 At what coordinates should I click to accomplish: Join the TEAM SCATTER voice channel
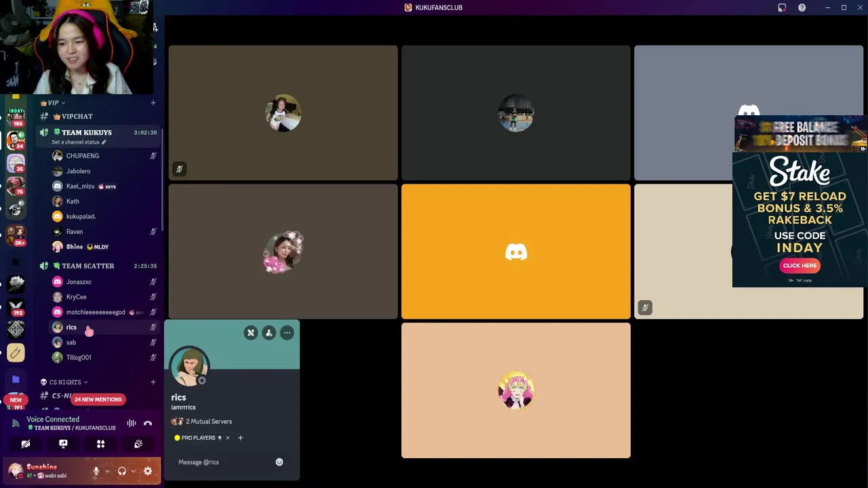tap(98, 266)
